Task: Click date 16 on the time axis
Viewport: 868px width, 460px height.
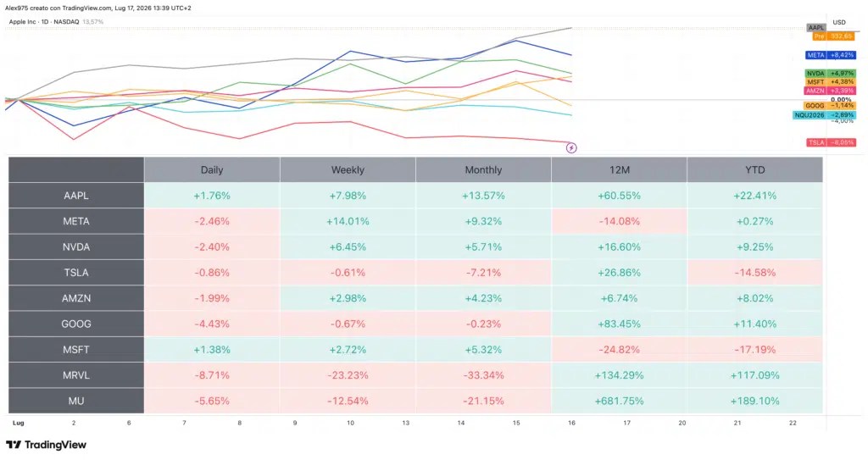Action: 571,423
